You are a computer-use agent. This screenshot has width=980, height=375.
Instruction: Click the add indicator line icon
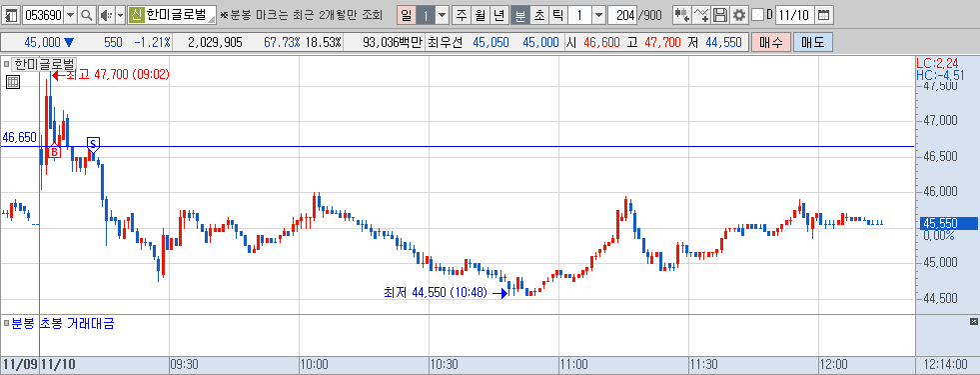[x=702, y=14]
